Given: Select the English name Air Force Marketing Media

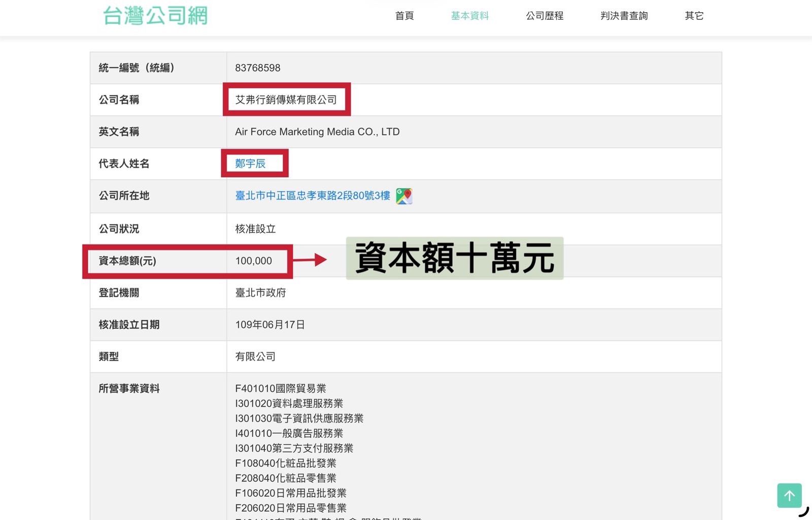Looking at the screenshot, I should coord(317,131).
